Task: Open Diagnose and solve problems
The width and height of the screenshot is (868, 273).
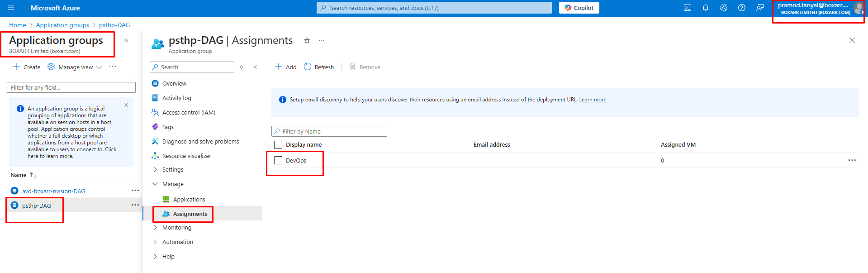Action: 200,141
